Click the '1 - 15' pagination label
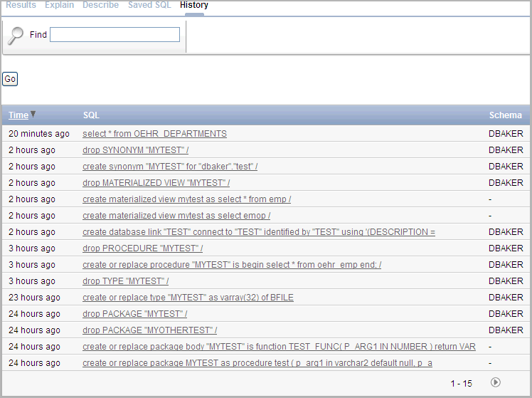Screen dimensions: 532x398 462,383
